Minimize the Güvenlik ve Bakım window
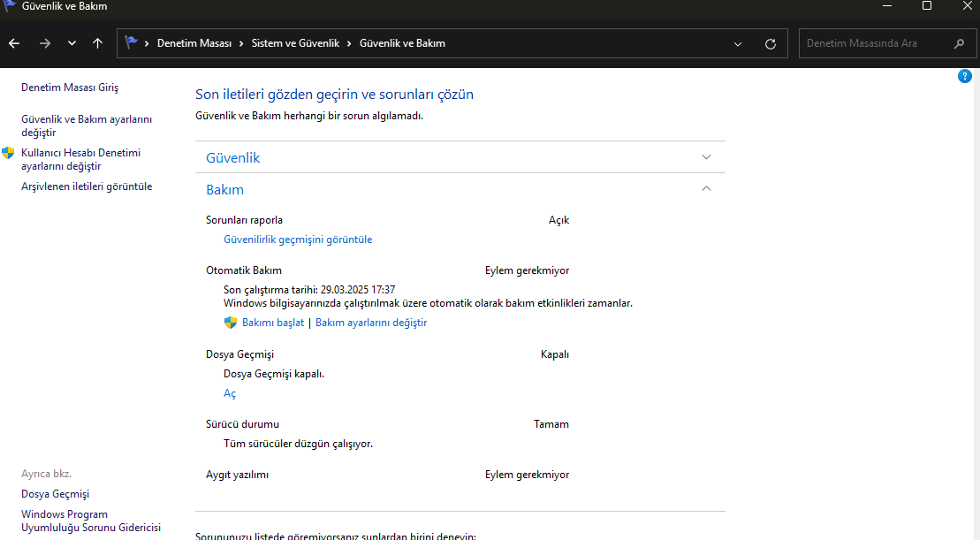980x540 pixels. 887,5
